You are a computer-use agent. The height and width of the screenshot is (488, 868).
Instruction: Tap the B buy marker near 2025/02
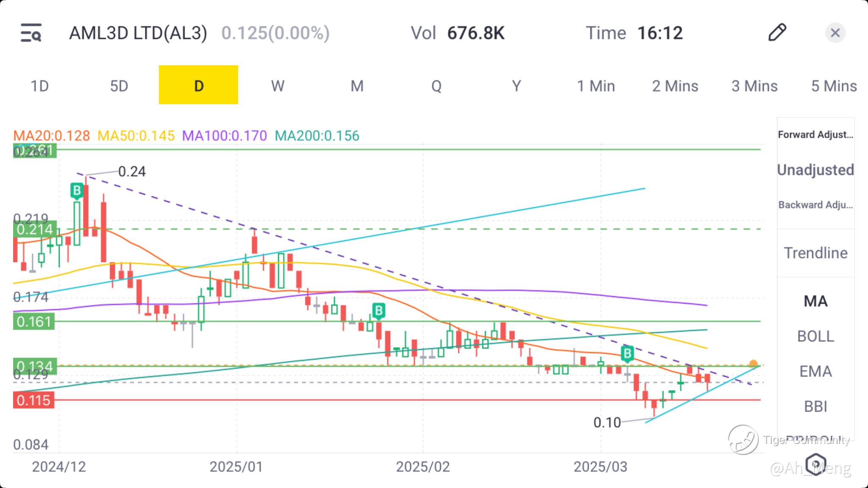[x=378, y=311]
